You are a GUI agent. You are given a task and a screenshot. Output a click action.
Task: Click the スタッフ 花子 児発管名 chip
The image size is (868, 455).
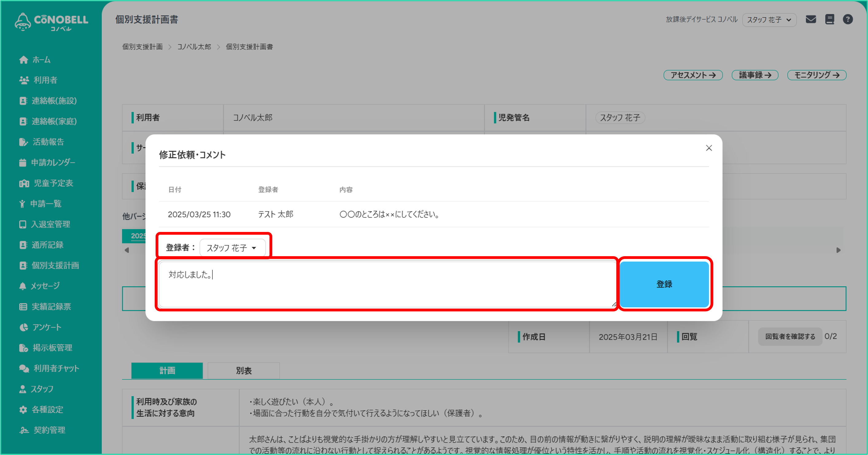[x=620, y=118]
